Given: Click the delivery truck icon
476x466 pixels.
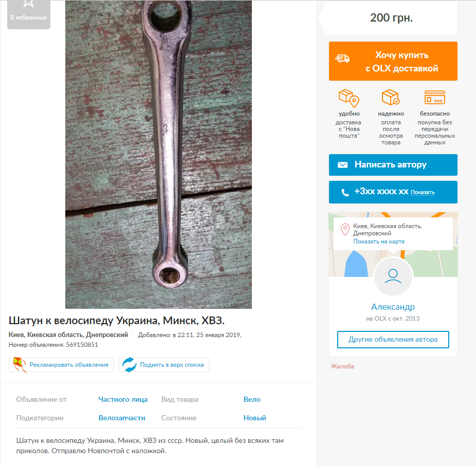Looking at the screenshot, I should point(342,58).
